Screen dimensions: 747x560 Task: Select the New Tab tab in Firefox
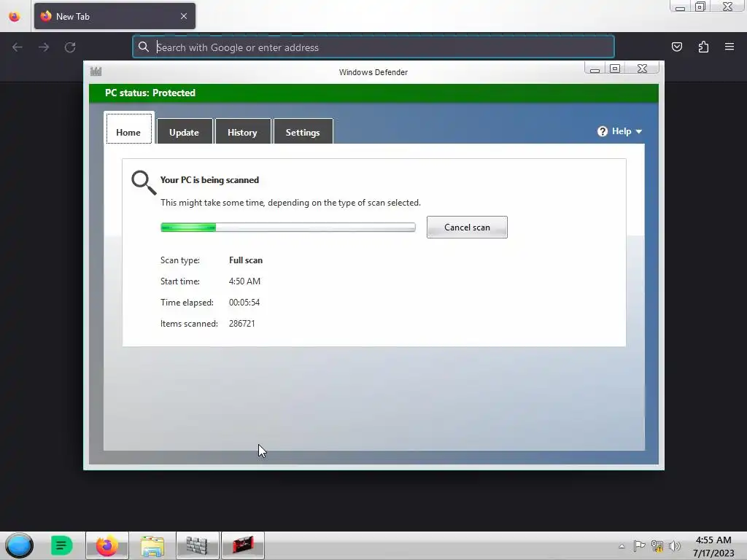(115, 16)
